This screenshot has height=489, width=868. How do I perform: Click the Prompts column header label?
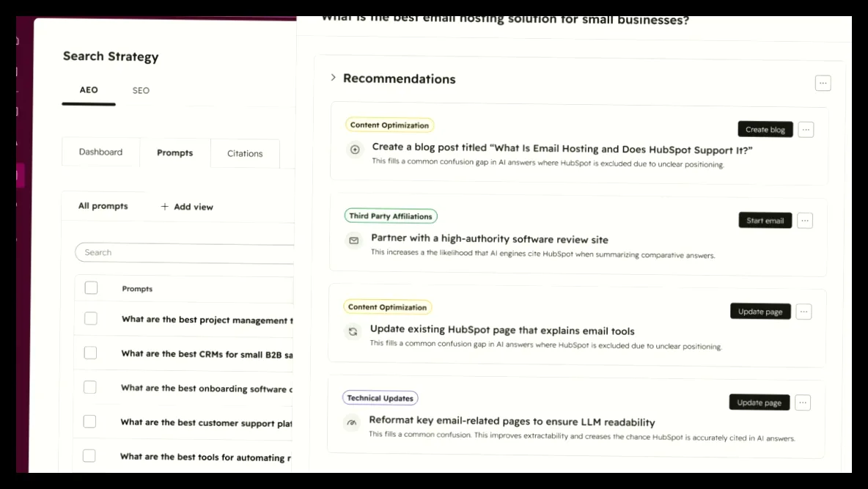point(137,289)
